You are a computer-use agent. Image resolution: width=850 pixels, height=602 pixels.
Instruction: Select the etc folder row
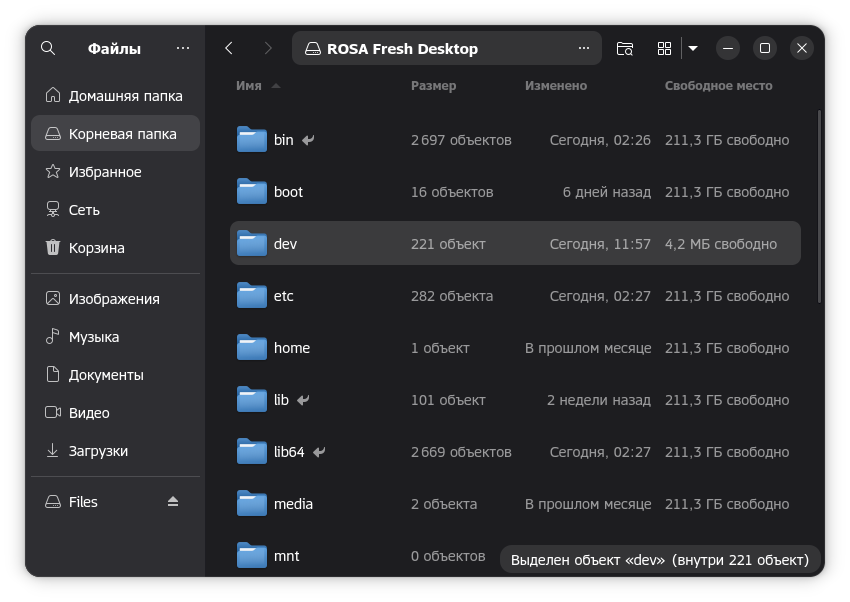pyautogui.click(x=515, y=296)
